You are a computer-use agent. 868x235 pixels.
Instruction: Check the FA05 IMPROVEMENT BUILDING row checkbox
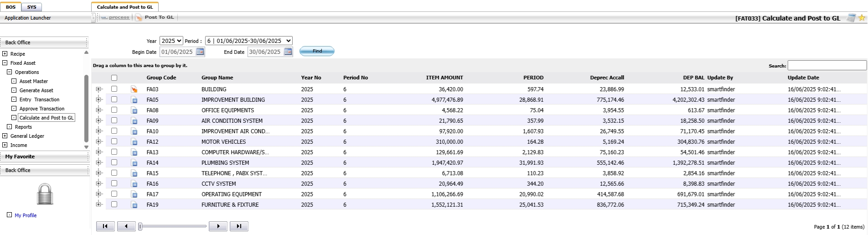coord(114,99)
